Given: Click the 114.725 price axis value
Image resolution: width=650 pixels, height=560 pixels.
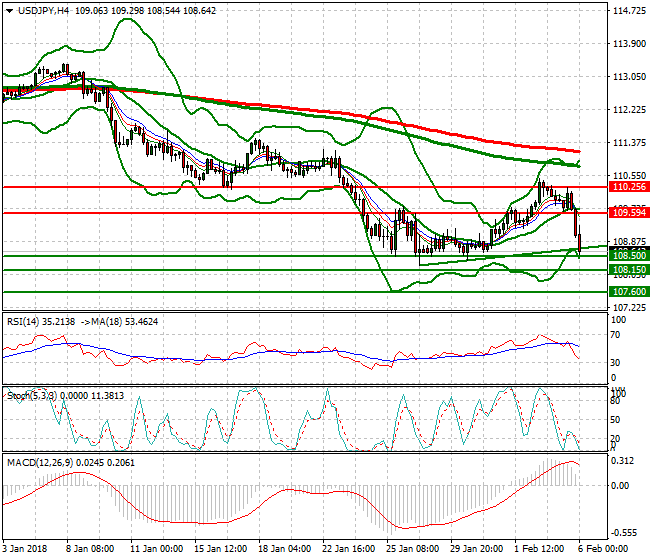Looking at the screenshot, I should click(627, 12).
